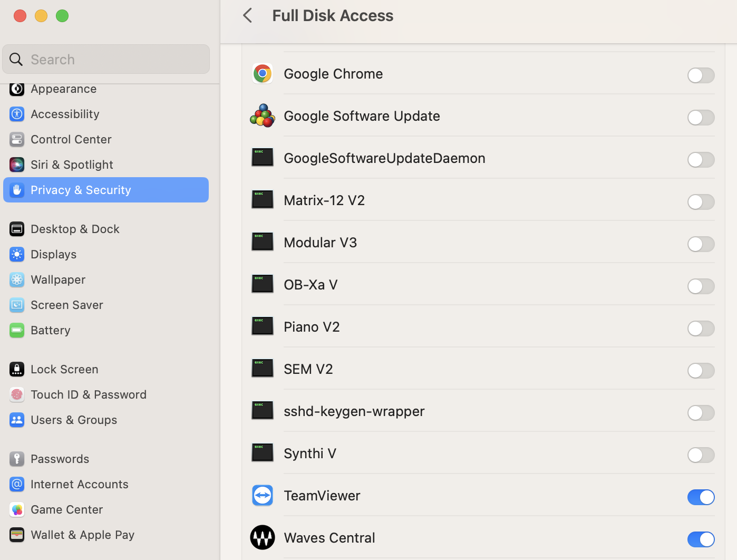
Task: Click the Piano V2 exec icon
Action: point(263,326)
